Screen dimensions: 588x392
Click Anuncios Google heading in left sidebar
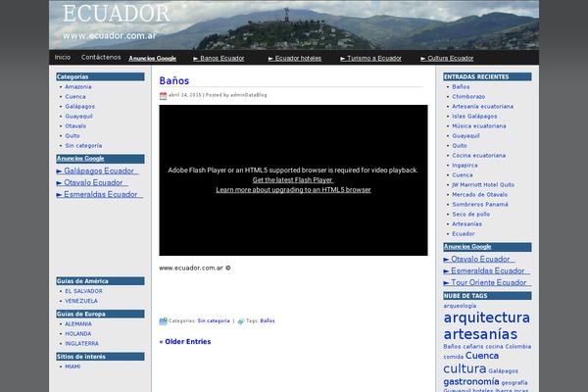(80, 159)
